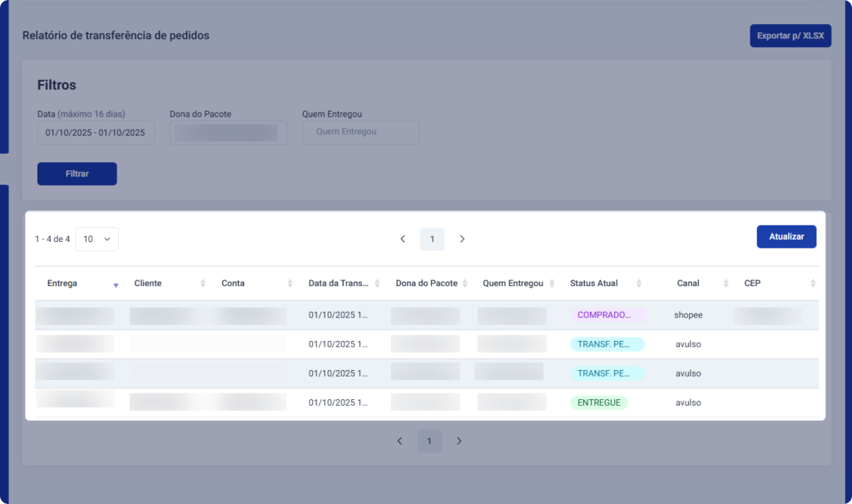Expand the rows-per-page dropdown showing 10
852x504 pixels.
point(97,239)
